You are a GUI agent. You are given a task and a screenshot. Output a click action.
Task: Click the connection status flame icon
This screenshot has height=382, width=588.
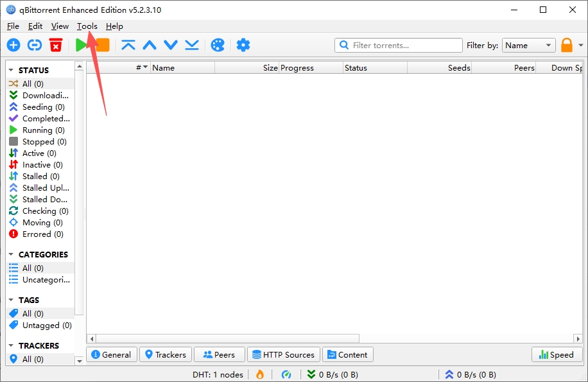click(x=260, y=374)
